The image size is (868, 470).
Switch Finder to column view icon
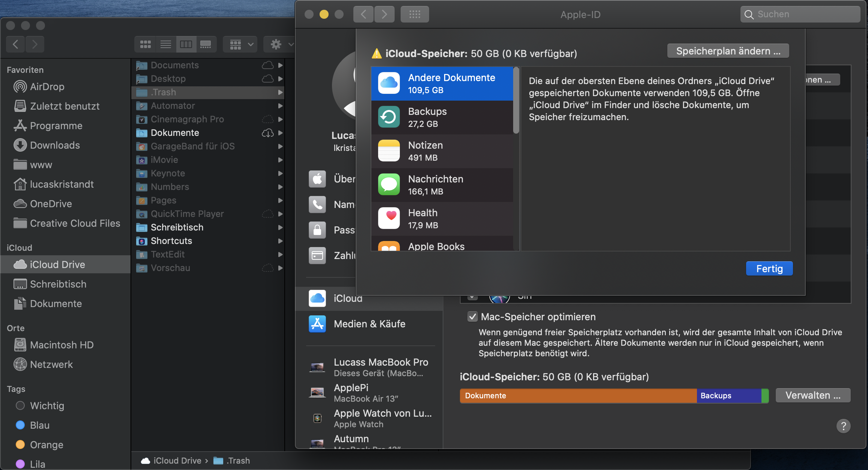[186, 45]
